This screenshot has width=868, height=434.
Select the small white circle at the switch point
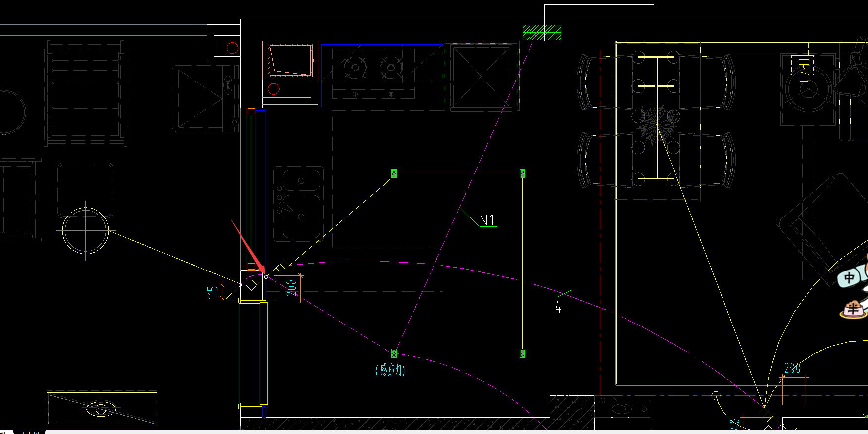(x=266, y=277)
